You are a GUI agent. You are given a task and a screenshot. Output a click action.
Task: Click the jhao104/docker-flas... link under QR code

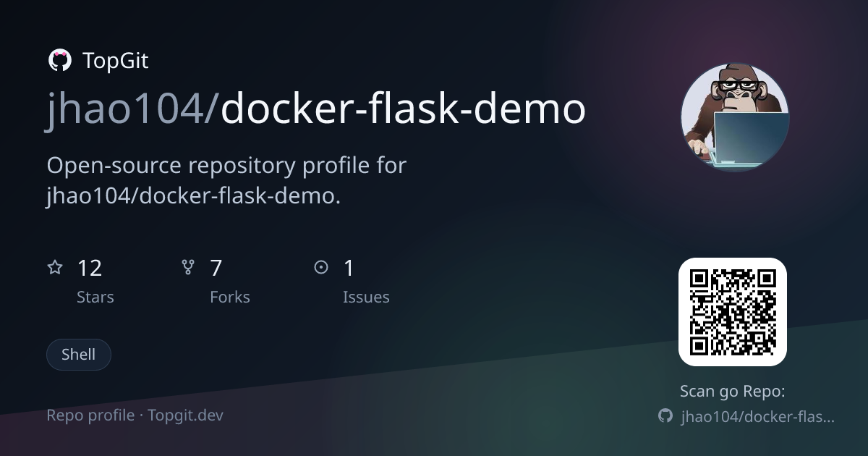pyautogui.click(x=758, y=416)
